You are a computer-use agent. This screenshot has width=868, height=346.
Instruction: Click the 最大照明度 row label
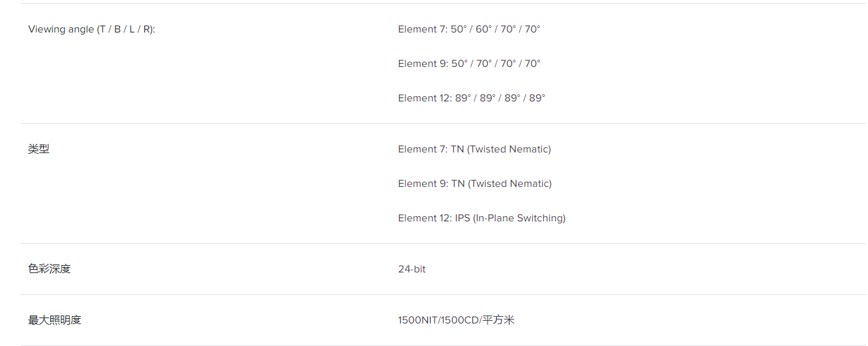point(54,320)
